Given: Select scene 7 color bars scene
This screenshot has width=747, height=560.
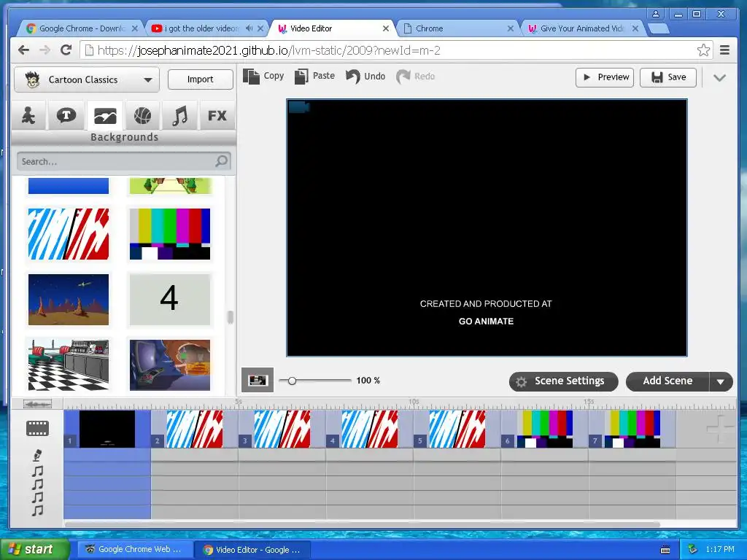Looking at the screenshot, I should pyautogui.click(x=632, y=429).
